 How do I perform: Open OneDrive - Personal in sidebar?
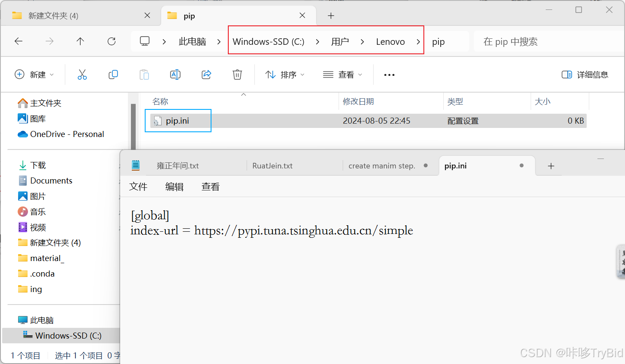61,134
